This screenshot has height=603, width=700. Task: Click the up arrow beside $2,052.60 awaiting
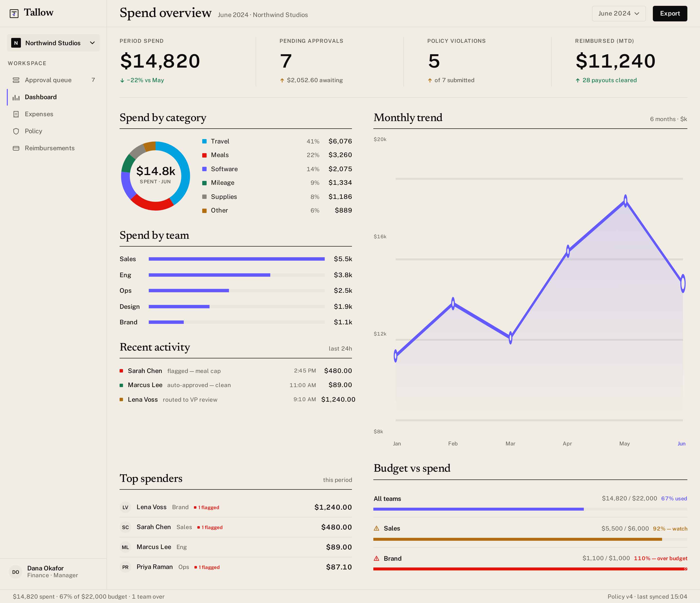pos(282,80)
